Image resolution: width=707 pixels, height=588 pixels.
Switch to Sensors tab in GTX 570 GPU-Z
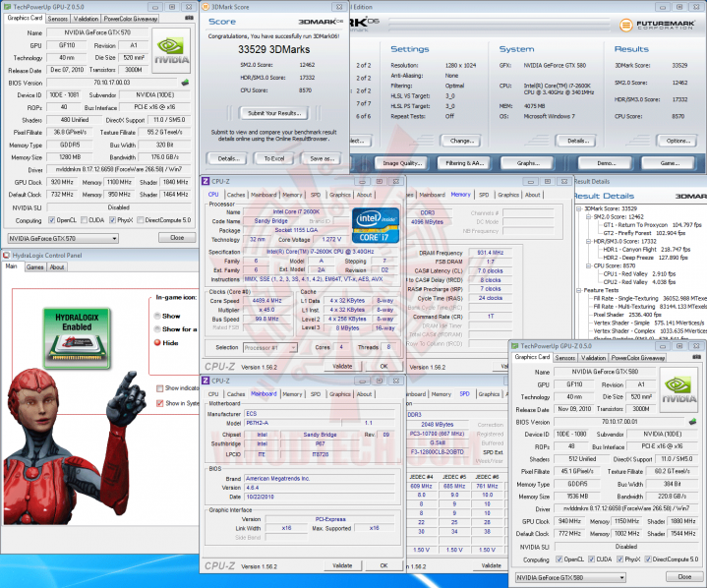pyautogui.click(x=58, y=19)
